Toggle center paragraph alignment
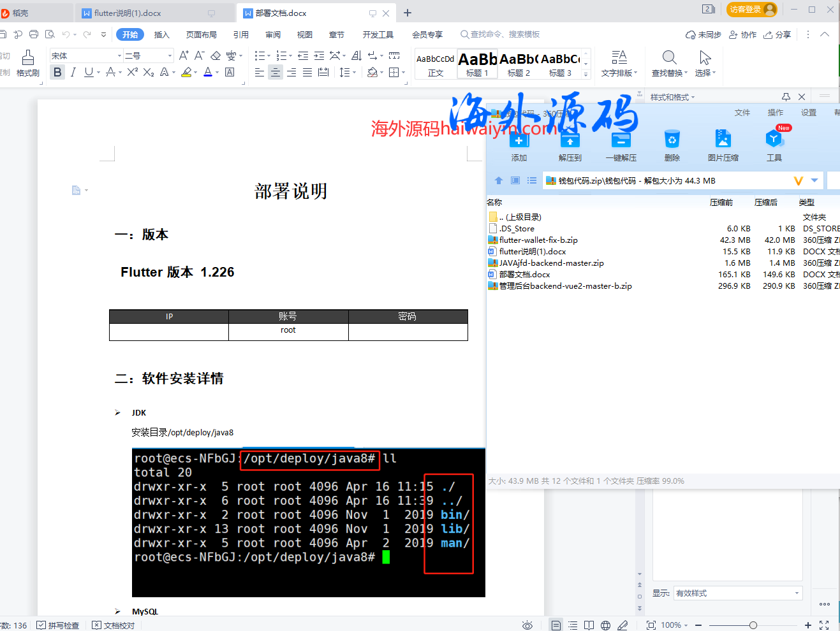This screenshot has height=631, width=840. [x=275, y=72]
